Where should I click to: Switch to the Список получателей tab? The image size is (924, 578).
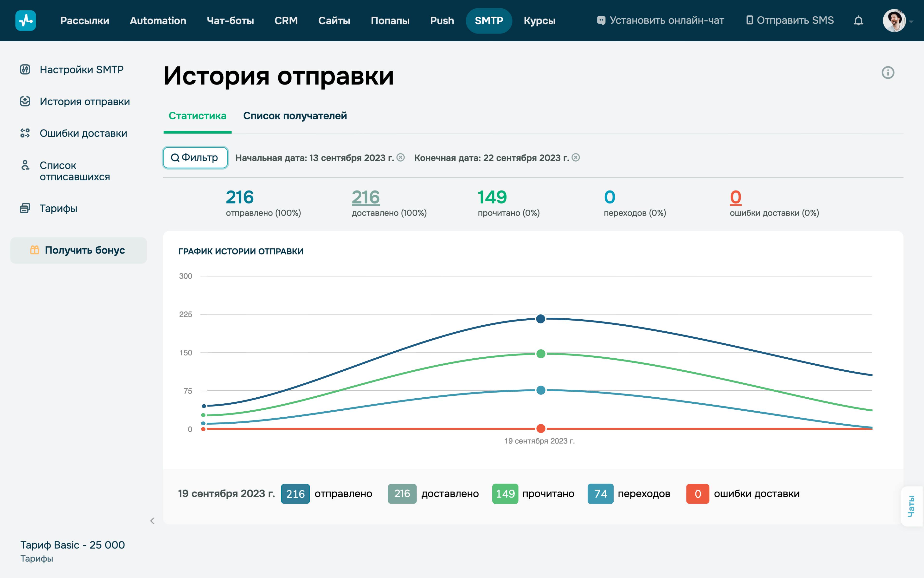pos(295,115)
